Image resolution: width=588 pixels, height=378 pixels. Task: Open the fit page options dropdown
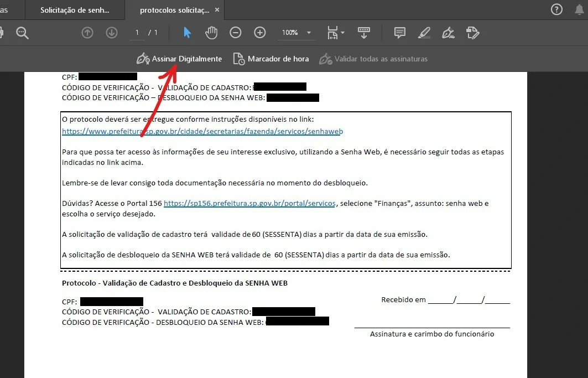click(x=336, y=33)
